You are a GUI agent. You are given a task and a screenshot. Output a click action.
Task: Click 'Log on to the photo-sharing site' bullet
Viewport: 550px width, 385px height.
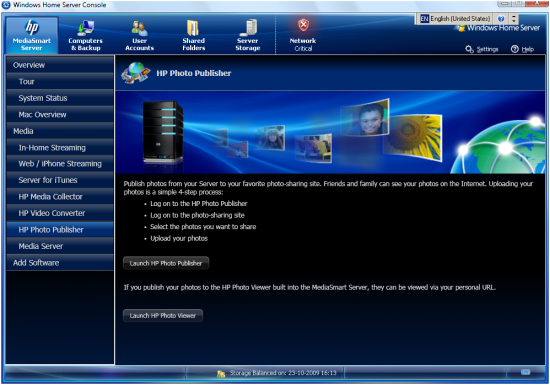pyautogui.click(x=197, y=215)
